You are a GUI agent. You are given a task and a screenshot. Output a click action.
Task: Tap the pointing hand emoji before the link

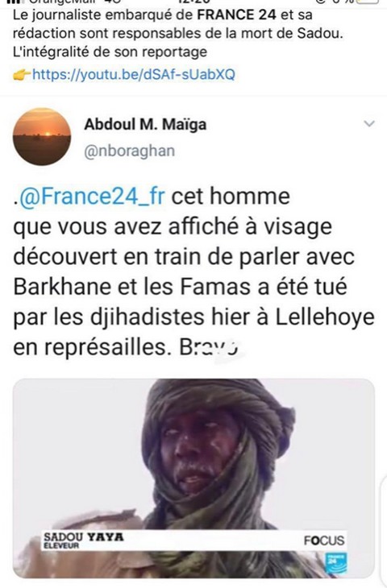point(22,75)
